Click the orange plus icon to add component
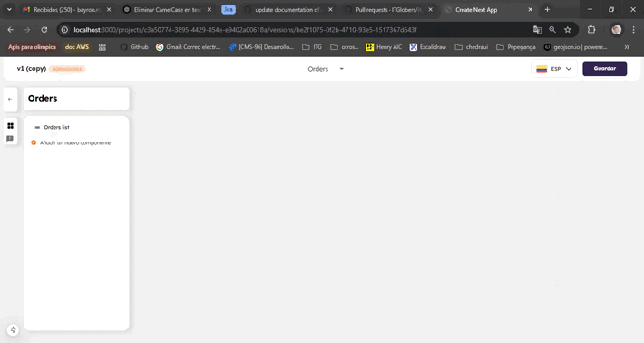The image size is (644, 343). click(x=34, y=142)
